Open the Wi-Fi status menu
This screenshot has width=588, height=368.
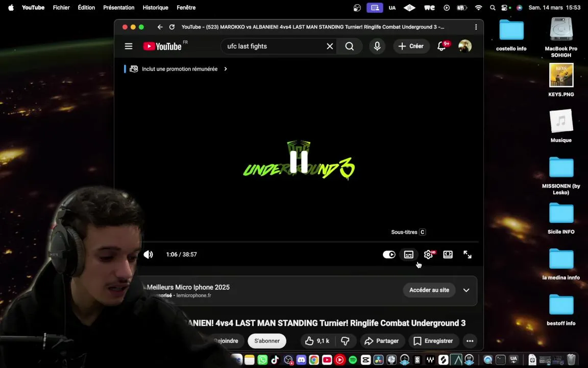click(478, 8)
